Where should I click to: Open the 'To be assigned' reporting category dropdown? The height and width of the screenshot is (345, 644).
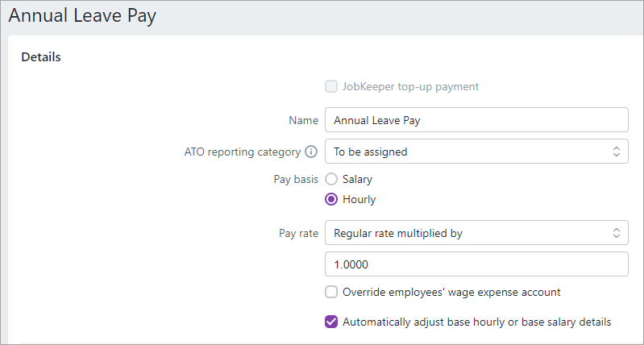click(x=476, y=152)
